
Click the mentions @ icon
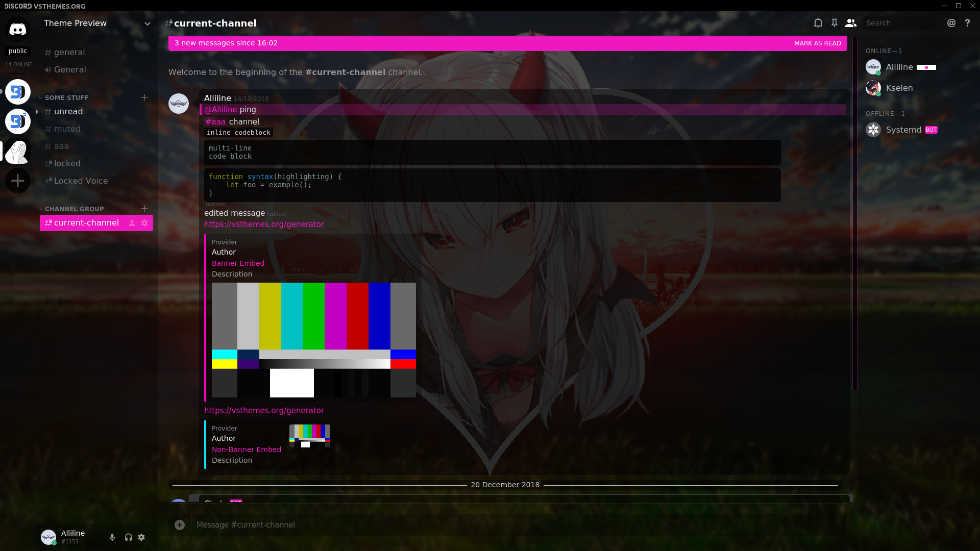coord(951,23)
